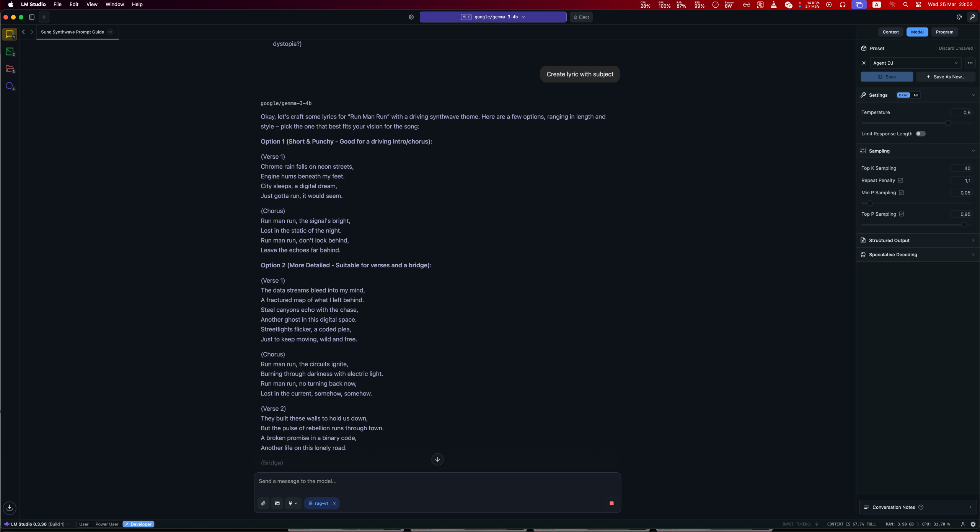
Task: Open the Agent DJ preset dropdown
Action: point(915,63)
